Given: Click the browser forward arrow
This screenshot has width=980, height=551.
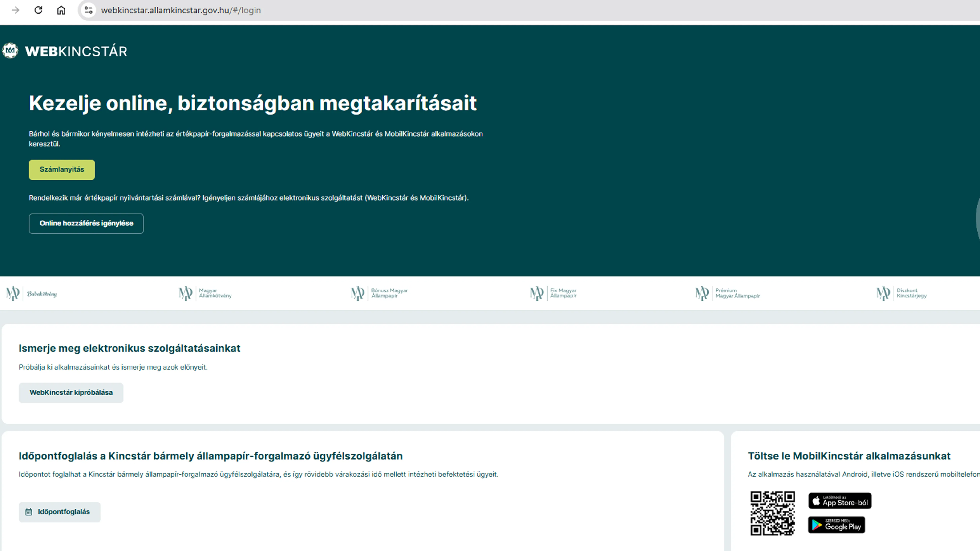Looking at the screenshot, I should (16, 10).
